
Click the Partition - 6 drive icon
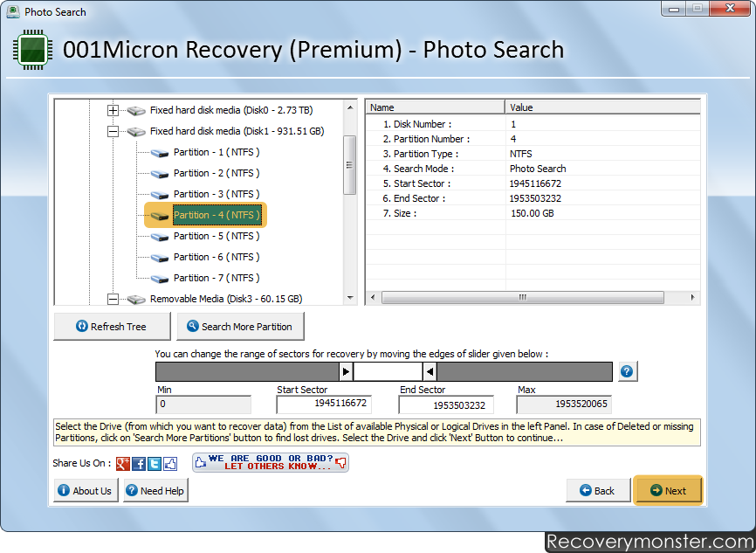pos(160,258)
